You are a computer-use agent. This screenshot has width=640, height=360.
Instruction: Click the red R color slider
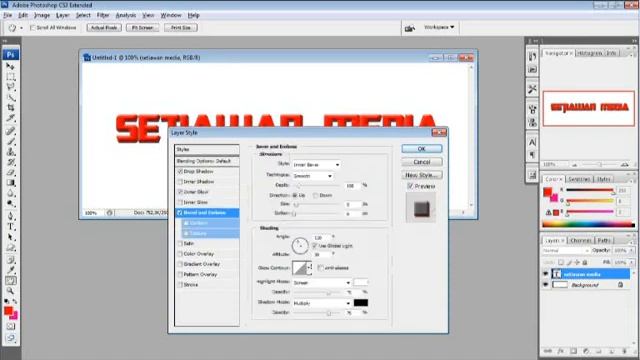590,190
